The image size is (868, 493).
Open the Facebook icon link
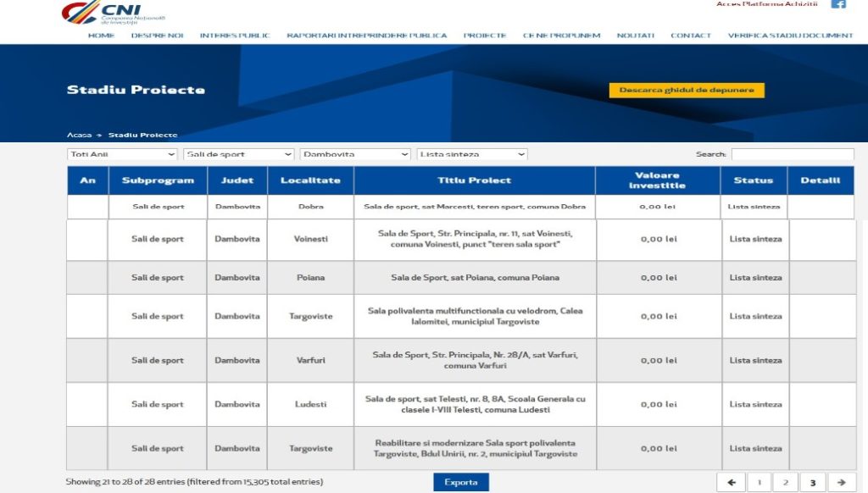pyautogui.click(x=837, y=4)
